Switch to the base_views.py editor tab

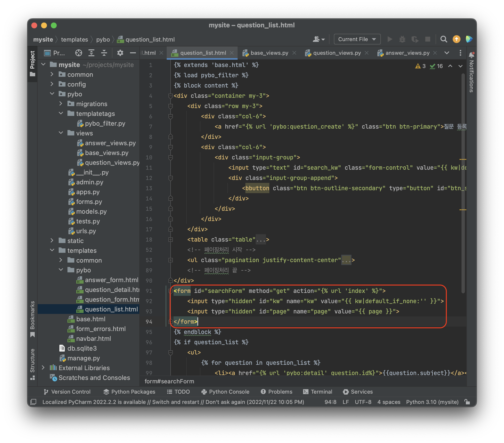(x=269, y=53)
